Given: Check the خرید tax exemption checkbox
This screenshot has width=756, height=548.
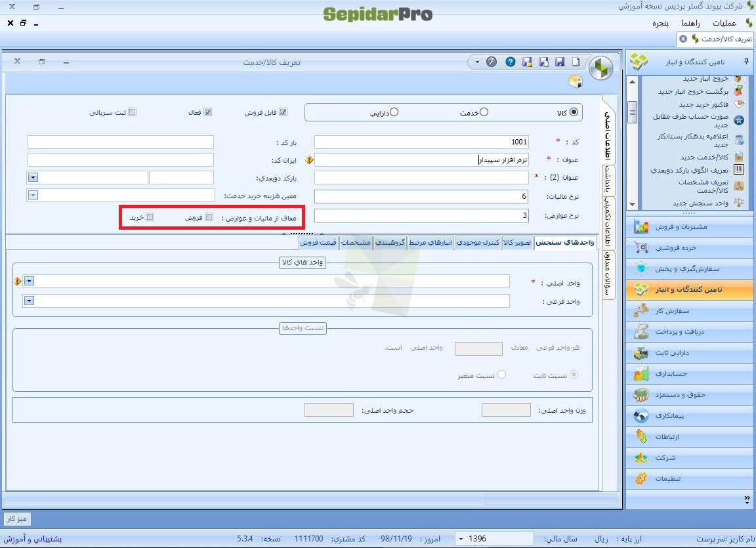Looking at the screenshot, I should click(x=150, y=217).
